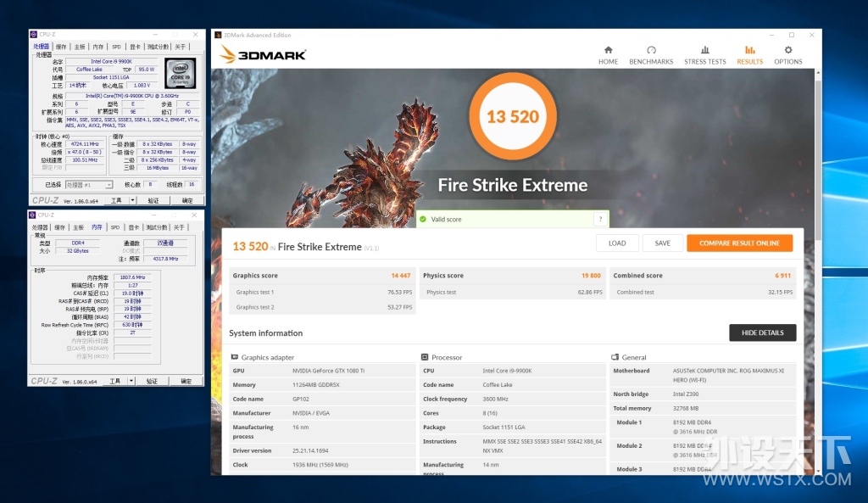This screenshot has height=503, width=868.
Task: Select memory tab in bottom CPU-Z window
Action: click(97, 227)
